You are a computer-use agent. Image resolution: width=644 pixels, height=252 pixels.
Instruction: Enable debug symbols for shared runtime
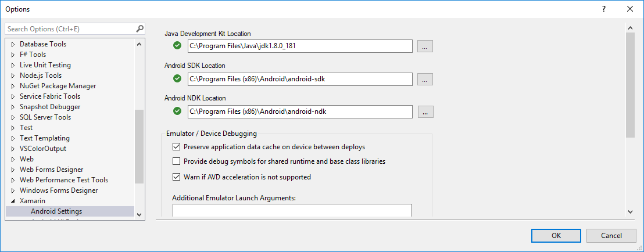(x=177, y=161)
